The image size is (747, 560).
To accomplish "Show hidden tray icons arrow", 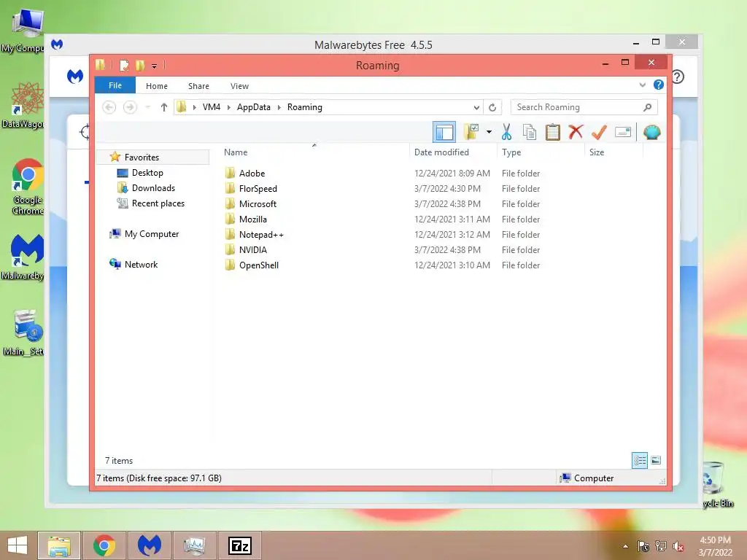I will 625,547.
